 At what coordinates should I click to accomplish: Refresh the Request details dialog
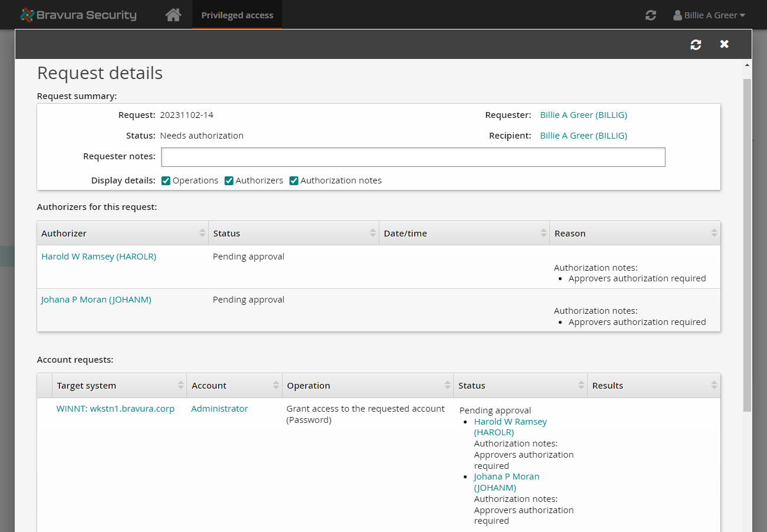pyautogui.click(x=696, y=44)
